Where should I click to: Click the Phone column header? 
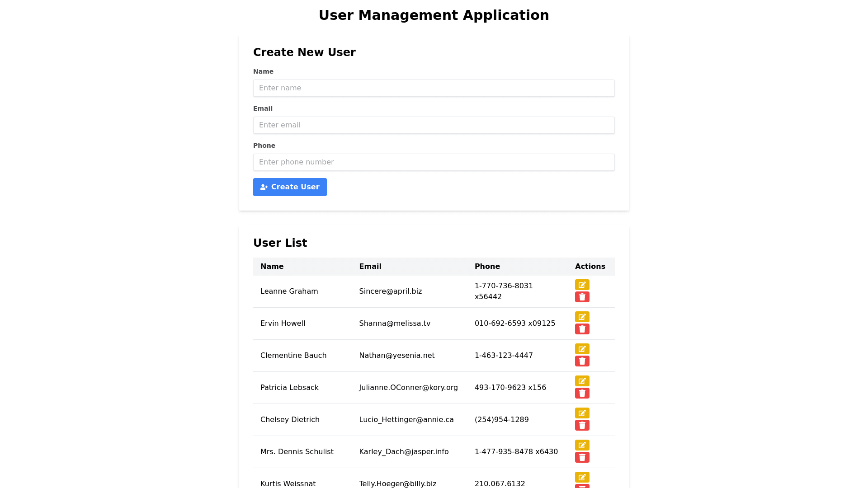click(x=487, y=267)
